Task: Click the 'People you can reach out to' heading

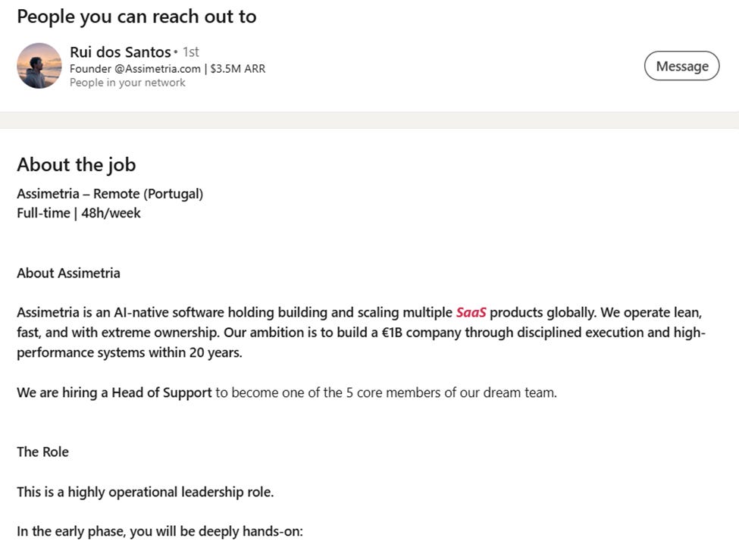Action: pos(136,17)
